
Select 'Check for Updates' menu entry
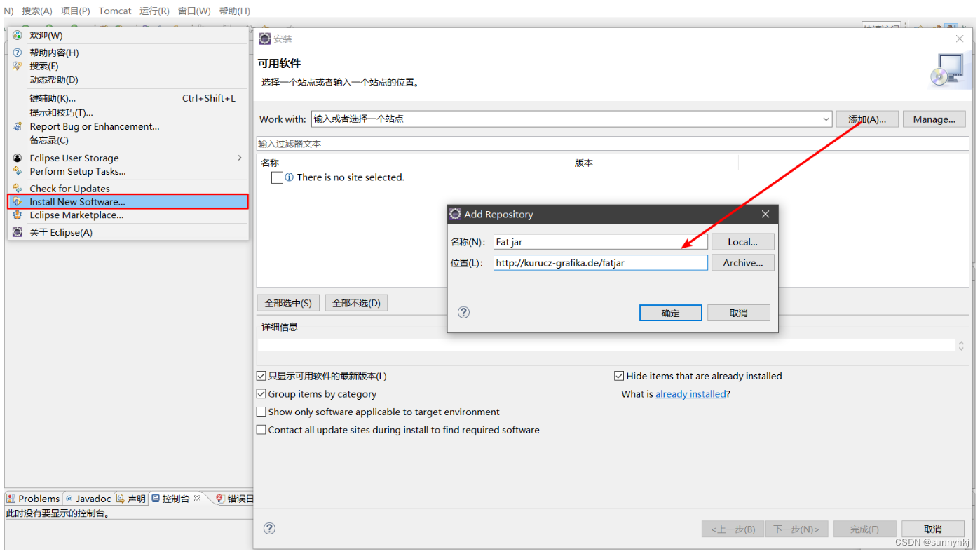[128, 188]
